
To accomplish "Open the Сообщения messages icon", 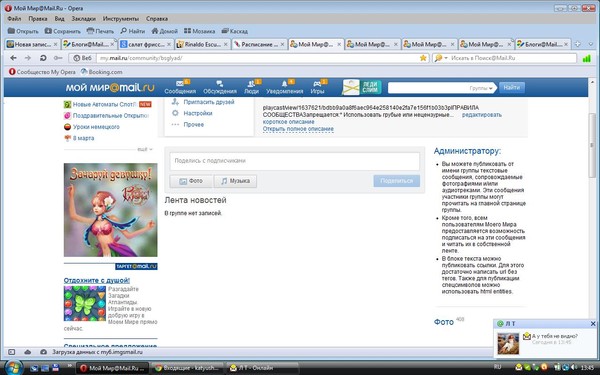I will tap(180, 83).
